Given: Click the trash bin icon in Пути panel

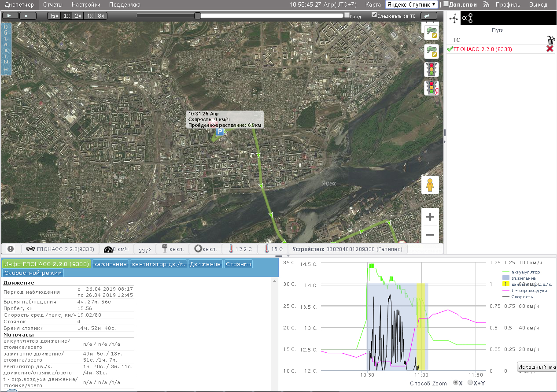Looking at the screenshot, I should [550, 40].
